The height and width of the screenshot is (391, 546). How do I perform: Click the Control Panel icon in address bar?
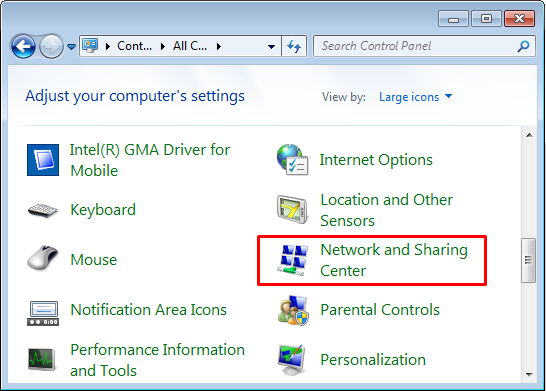point(90,46)
